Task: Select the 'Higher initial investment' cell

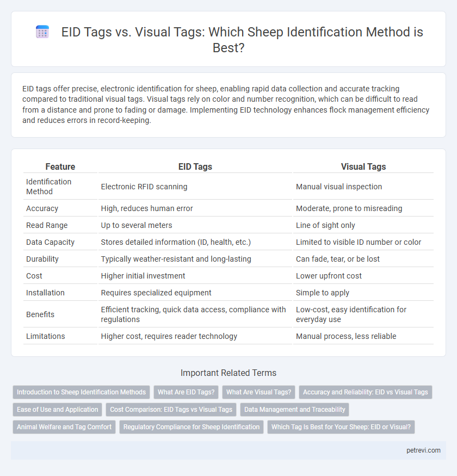Action: coord(195,276)
